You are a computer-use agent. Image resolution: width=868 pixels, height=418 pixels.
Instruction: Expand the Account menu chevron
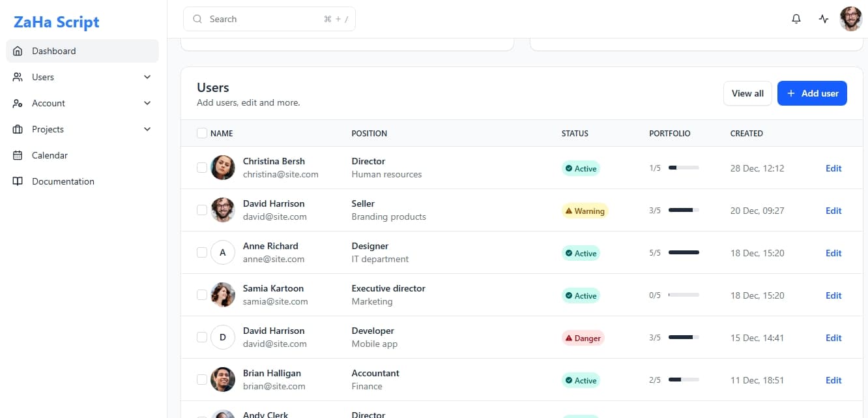click(147, 103)
